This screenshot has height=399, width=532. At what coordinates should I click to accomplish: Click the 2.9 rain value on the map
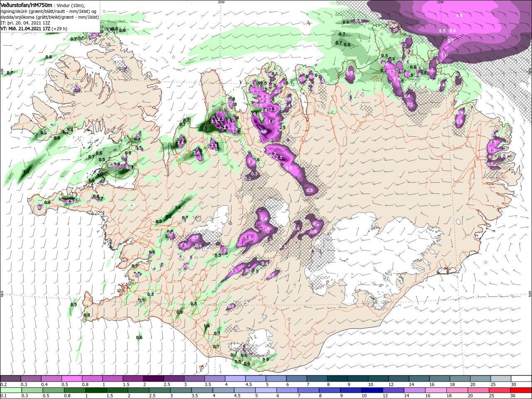pyautogui.click(x=204, y=128)
